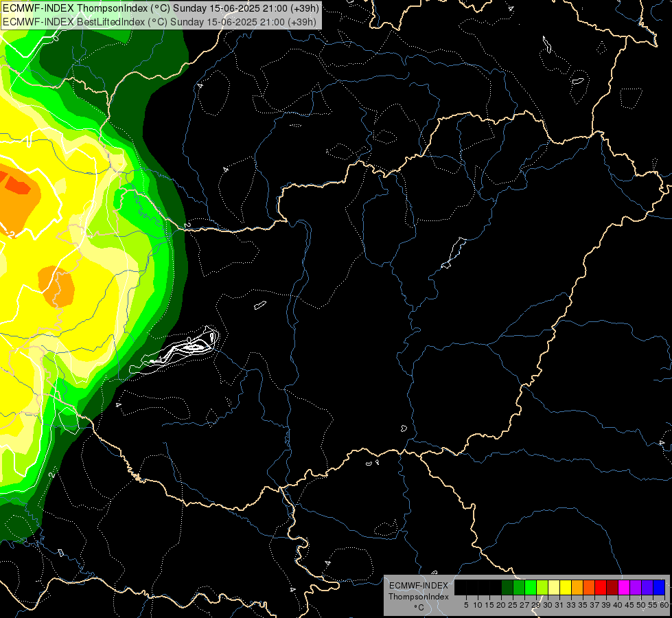Click the legend tick label 30

coord(548,605)
